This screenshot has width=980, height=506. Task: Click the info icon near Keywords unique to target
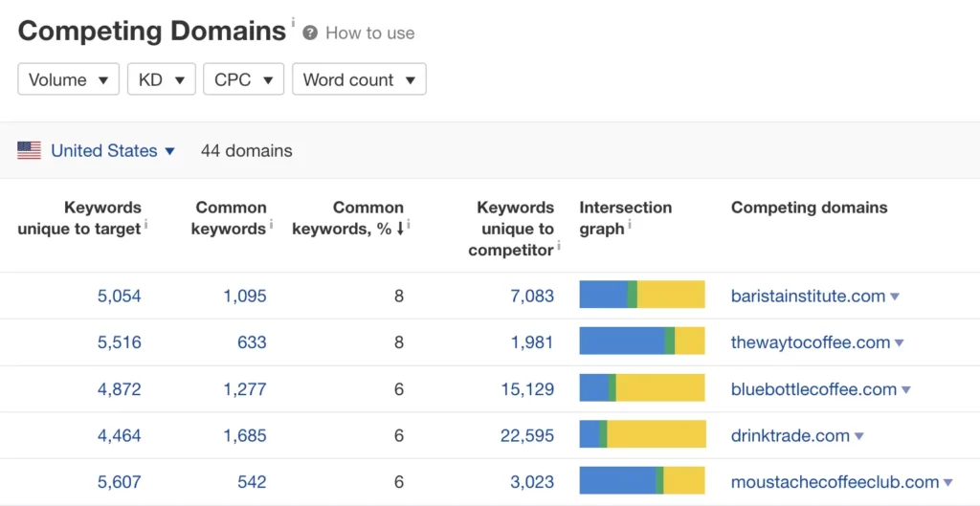(145, 224)
